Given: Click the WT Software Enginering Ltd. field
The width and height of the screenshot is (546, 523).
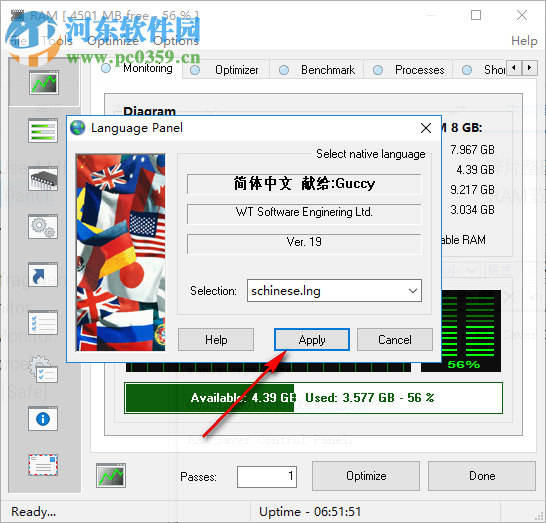Looking at the screenshot, I should point(304,213).
